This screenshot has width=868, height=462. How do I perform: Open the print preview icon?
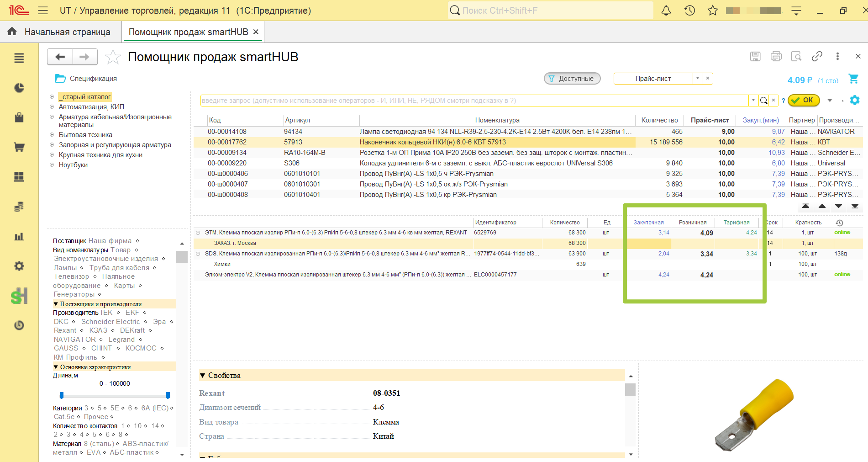[796, 56]
